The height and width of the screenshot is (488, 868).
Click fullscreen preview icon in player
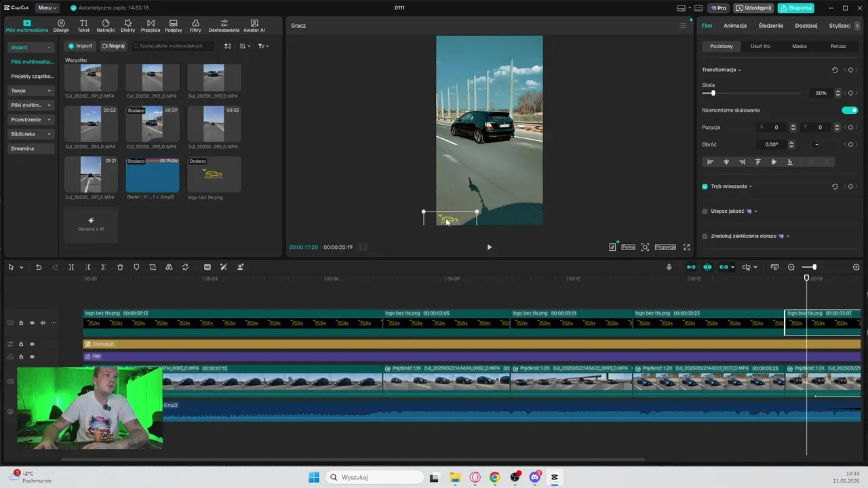pyautogui.click(x=686, y=247)
